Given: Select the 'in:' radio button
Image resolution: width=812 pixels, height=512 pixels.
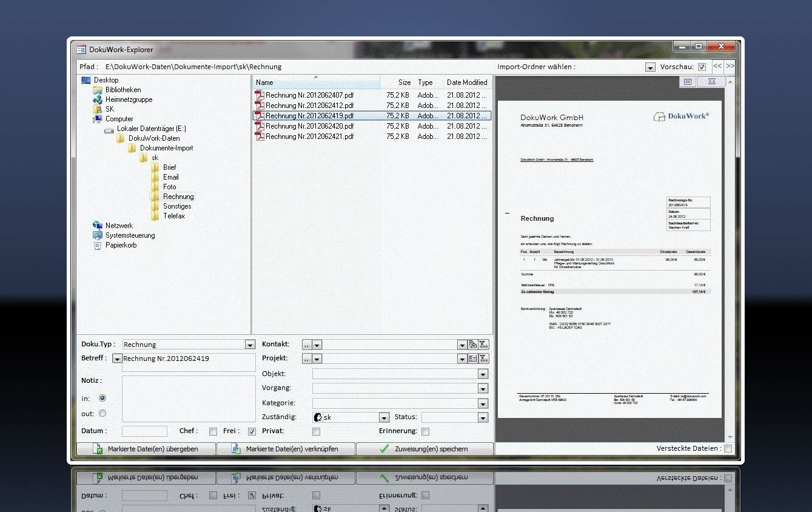Looking at the screenshot, I should coord(102,398).
